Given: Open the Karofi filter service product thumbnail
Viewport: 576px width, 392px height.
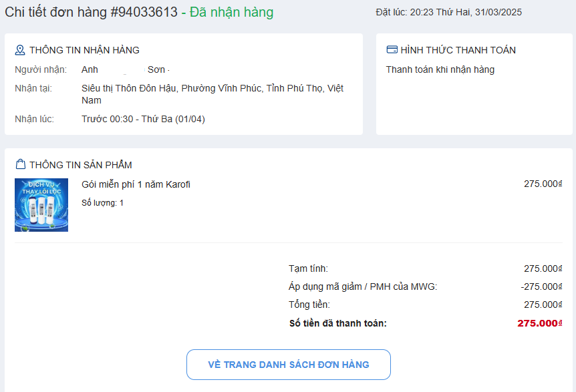Looking at the screenshot, I should coord(41,205).
